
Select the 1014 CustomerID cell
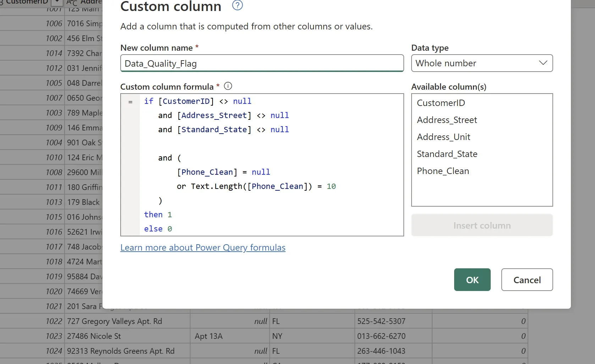tap(32, 53)
